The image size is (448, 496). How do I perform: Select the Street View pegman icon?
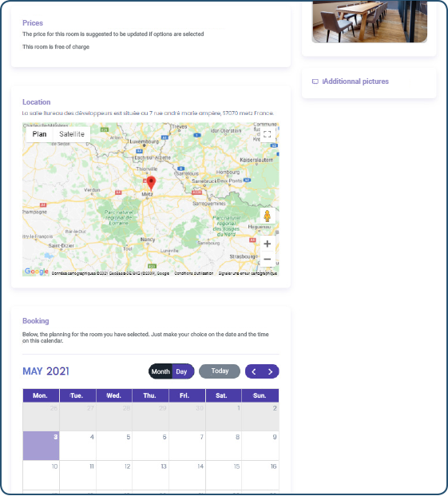pyautogui.click(x=268, y=216)
